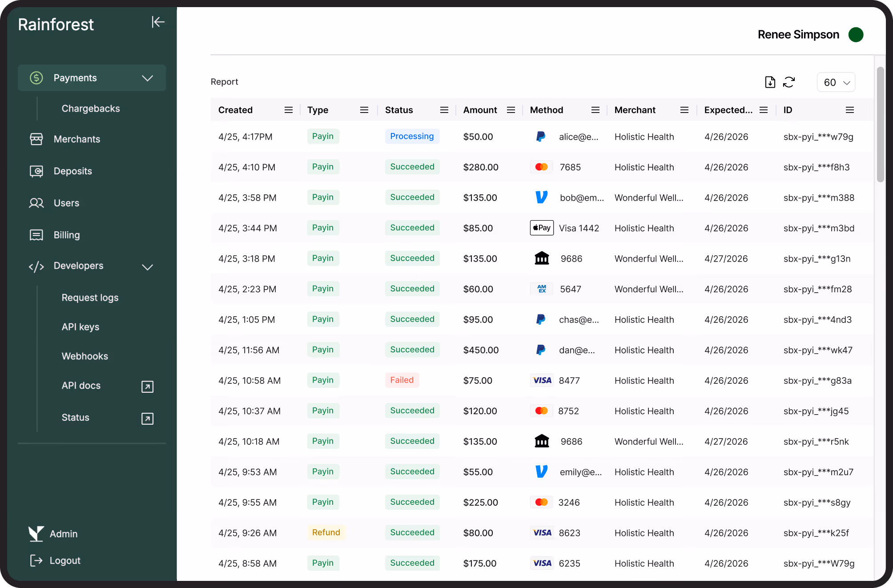Click the Visa icon for card 6235
This screenshot has height=588, width=893.
coord(542,563)
